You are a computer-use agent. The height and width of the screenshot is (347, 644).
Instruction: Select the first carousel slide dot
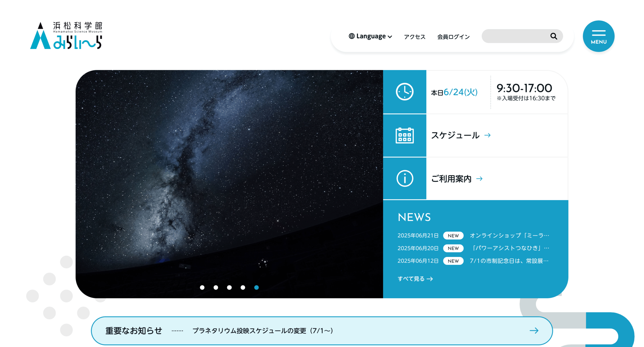click(x=202, y=287)
